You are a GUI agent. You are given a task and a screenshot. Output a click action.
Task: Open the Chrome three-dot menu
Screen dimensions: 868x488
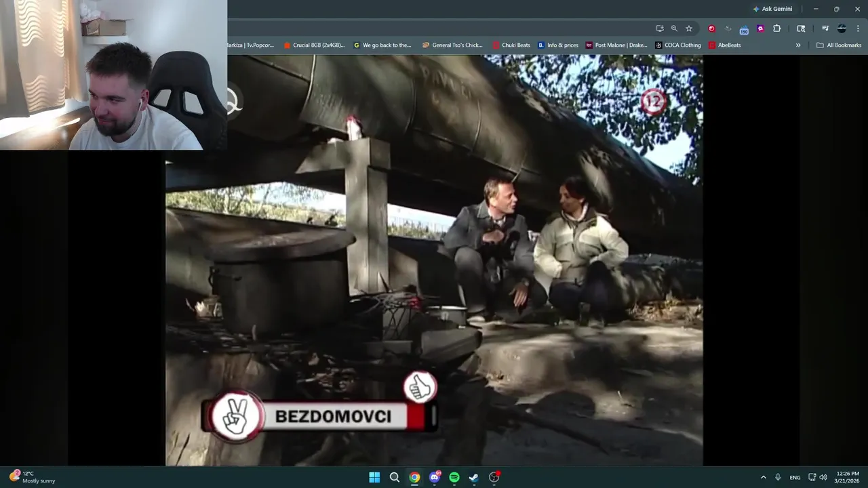859,28
